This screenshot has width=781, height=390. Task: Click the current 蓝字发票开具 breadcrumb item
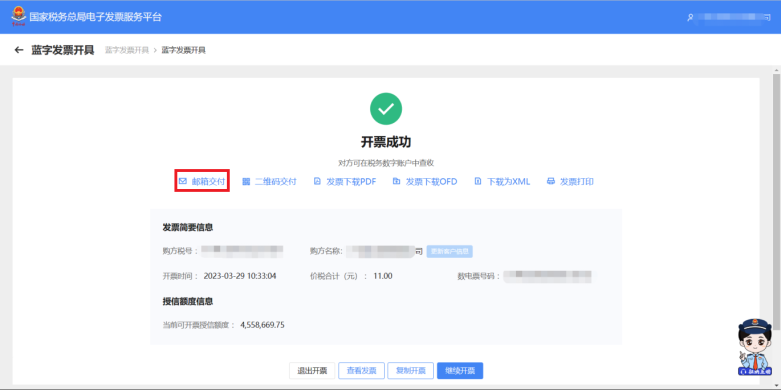[x=184, y=50]
